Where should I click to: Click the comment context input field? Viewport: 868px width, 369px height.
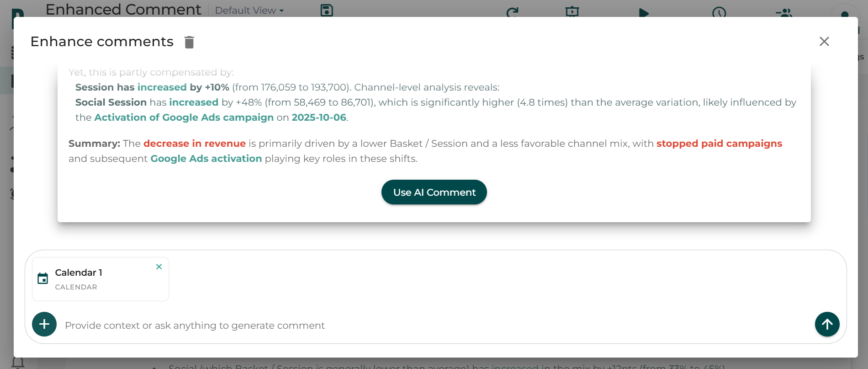tap(411, 326)
